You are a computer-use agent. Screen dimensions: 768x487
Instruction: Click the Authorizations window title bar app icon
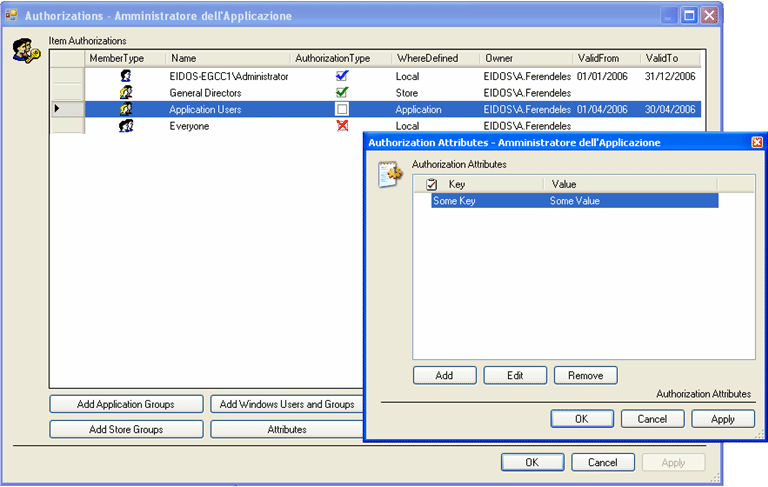pyautogui.click(x=11, y=16)
